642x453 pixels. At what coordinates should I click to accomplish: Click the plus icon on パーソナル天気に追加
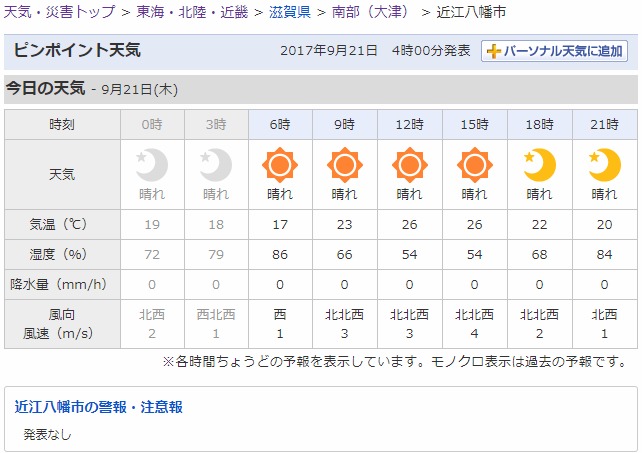[494, 51]
